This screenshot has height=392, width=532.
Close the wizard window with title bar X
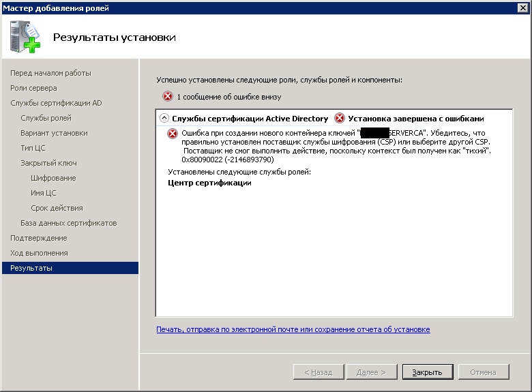[x=522, y=7]
